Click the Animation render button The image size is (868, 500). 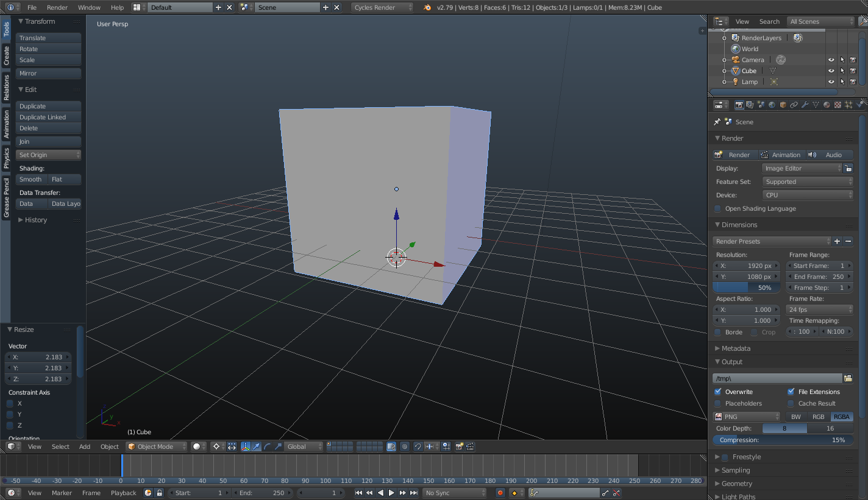coord(781,155)
